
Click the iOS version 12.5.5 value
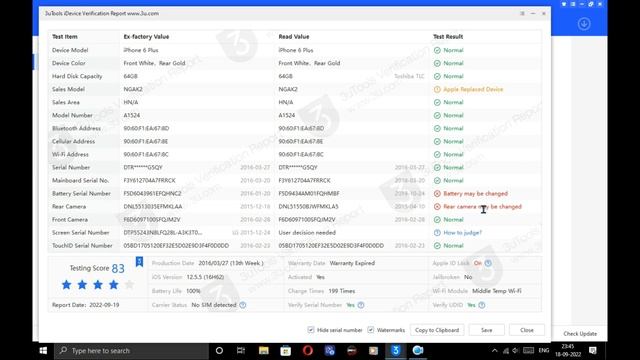coord(205,277)
